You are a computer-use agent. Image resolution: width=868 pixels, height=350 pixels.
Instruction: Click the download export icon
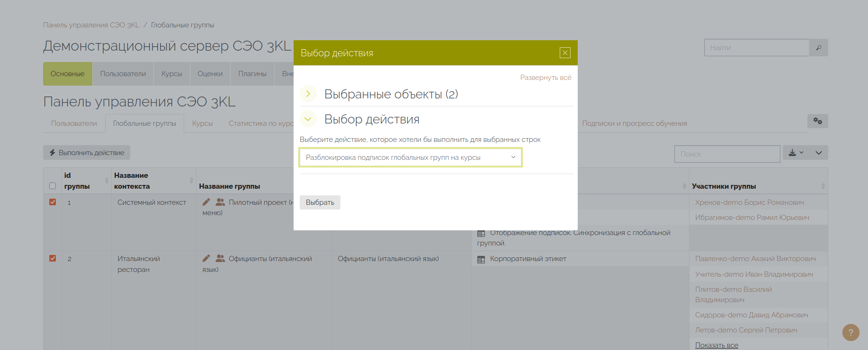tap(792, 153)
